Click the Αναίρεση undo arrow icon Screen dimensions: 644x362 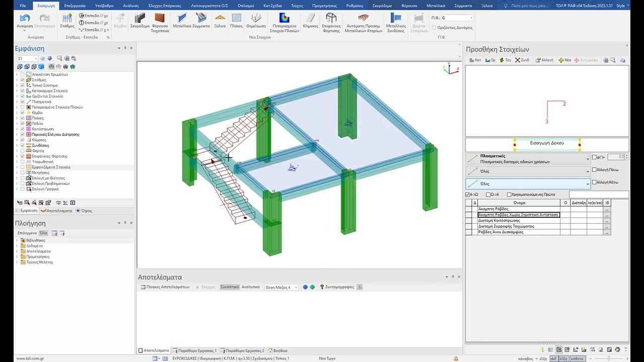[24, 19]
